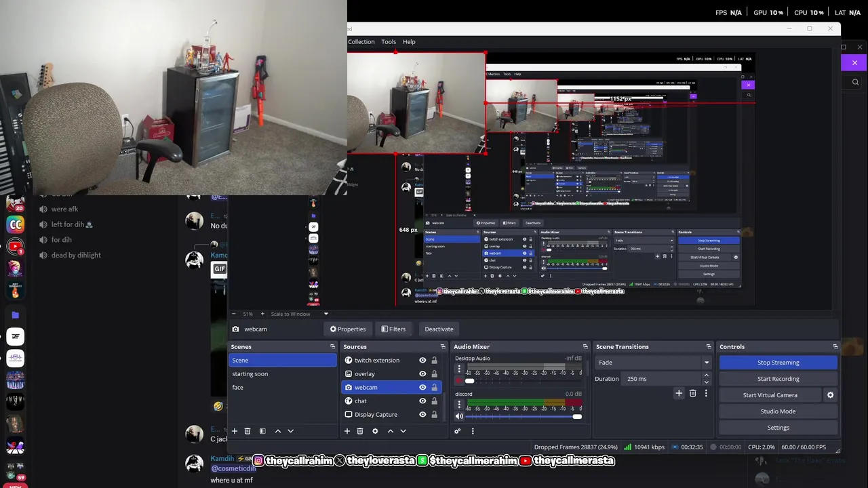
Task: Delete selected source using Sources trash icon
Action: tap(360, 431)
